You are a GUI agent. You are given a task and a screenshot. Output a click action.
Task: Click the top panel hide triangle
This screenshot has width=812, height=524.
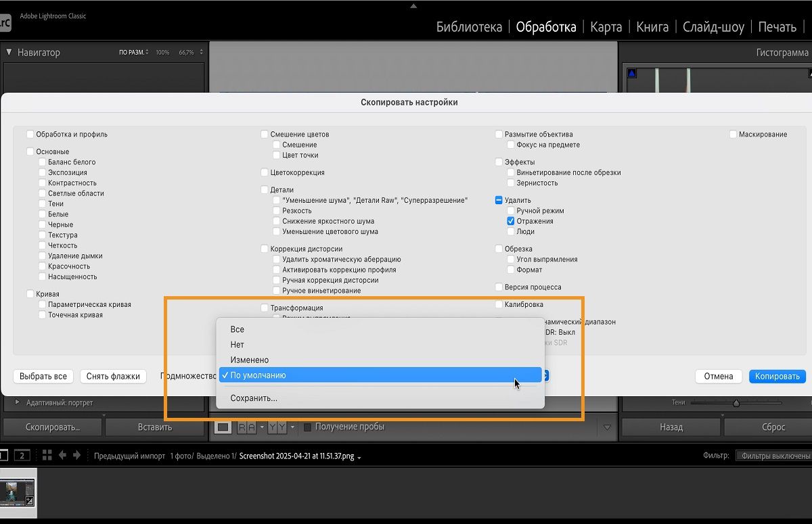tap(413, 5)
